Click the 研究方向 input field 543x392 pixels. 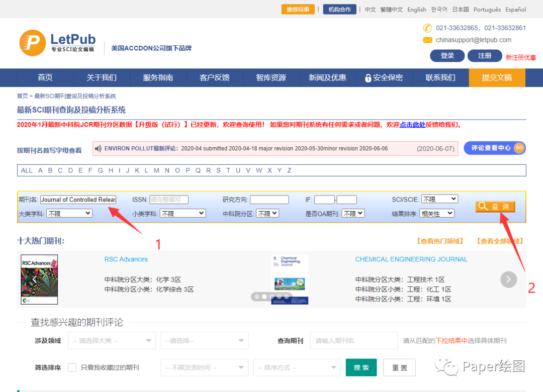[x=269, y=200]
